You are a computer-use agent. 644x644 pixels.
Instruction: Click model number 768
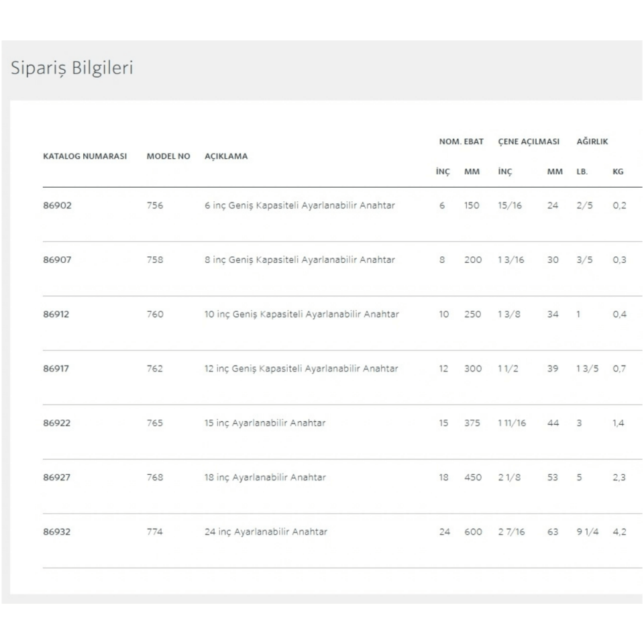(155, 477)
